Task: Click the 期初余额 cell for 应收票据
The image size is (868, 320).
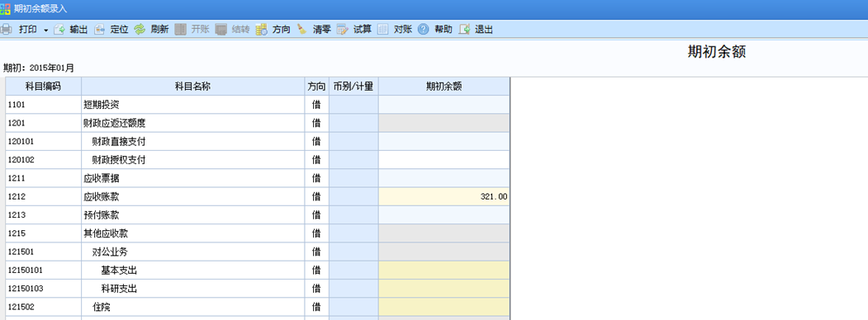Action: (x=444, y=178)
